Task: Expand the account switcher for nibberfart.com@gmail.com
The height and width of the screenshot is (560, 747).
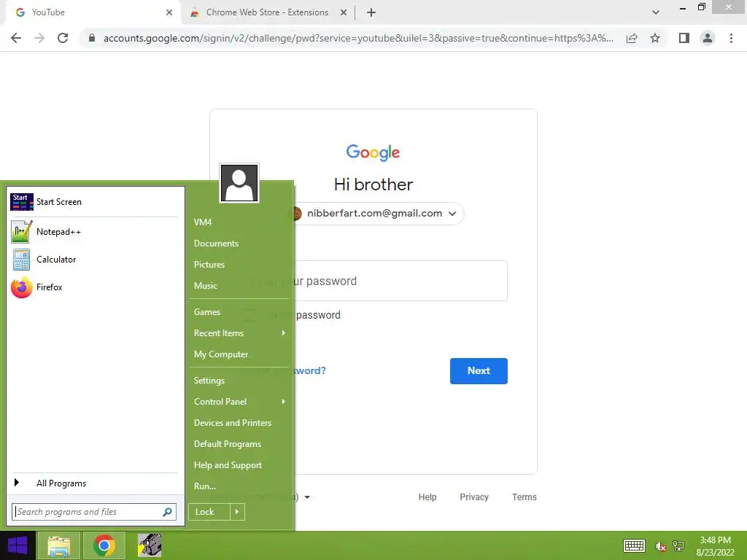Action: 452,214
